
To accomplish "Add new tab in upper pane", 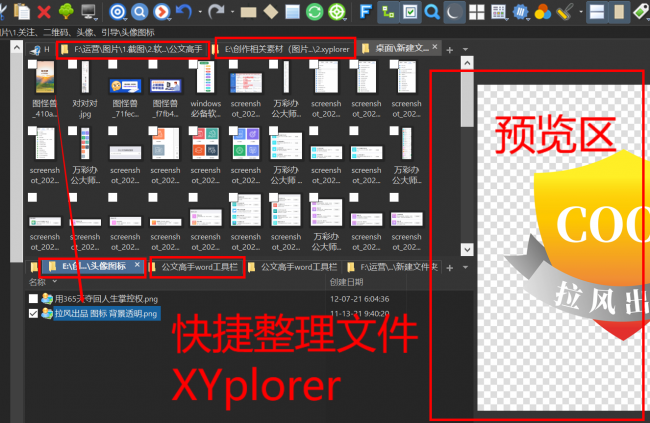I will click(x=450, y=50).
